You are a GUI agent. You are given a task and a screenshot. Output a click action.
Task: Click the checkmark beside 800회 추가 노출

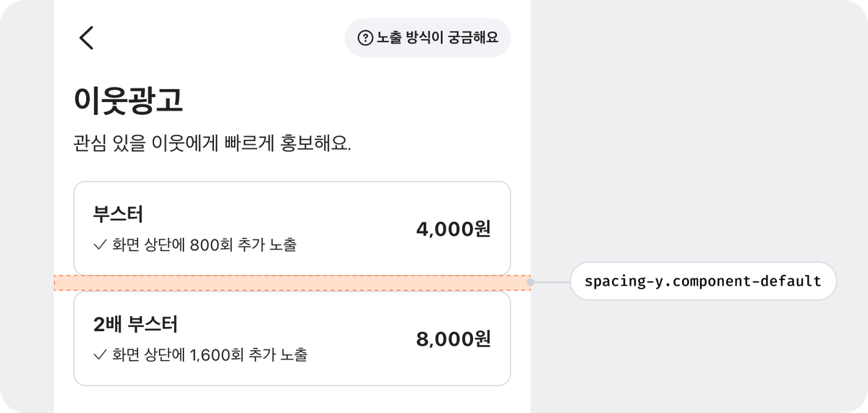tap(101, 245)
